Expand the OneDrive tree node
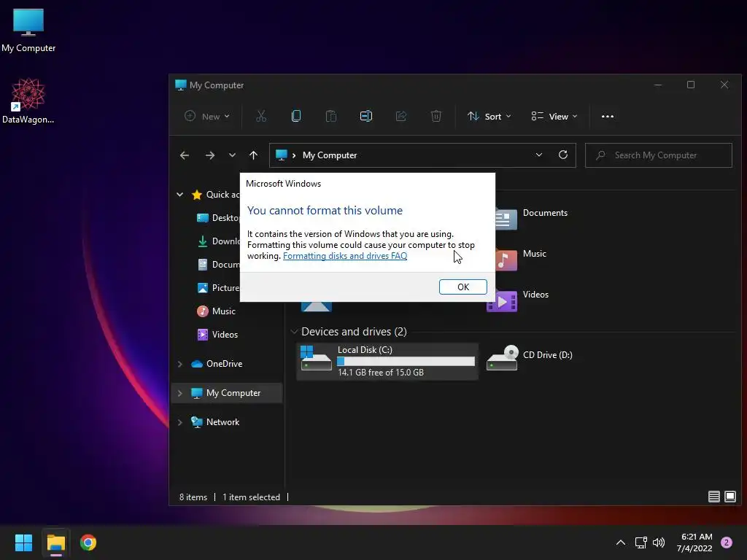 coord(180,364)
